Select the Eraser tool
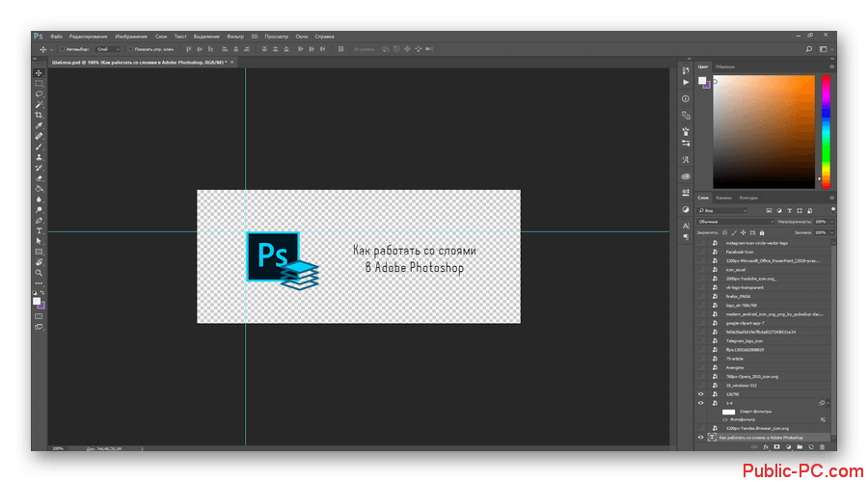 coord(39,178)
